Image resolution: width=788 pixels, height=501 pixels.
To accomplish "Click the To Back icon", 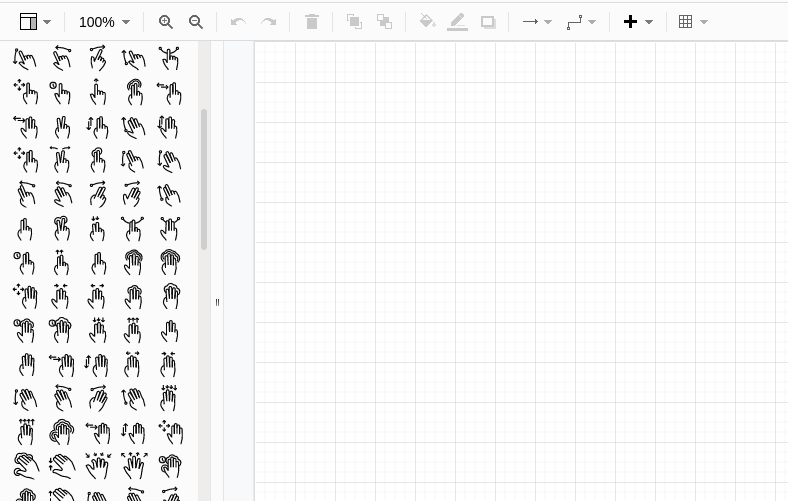I will pyautogui.click(x=384, y=22).
